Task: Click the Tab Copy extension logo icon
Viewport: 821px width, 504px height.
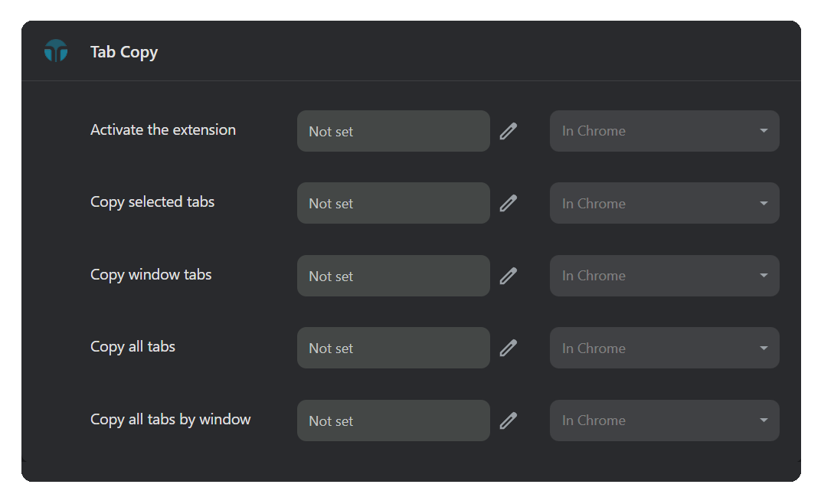Action: [x=56, y=51]
